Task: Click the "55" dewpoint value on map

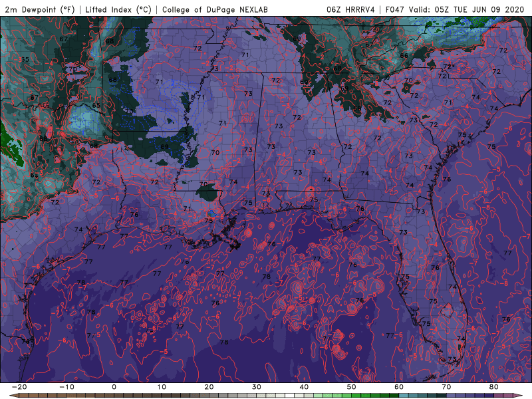Action: (x=25, y=59)
